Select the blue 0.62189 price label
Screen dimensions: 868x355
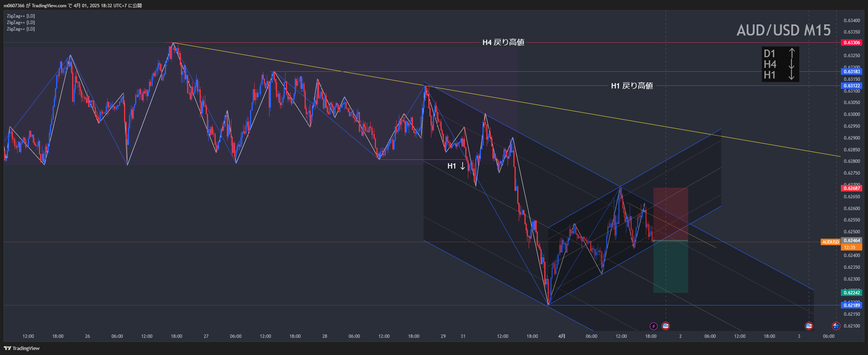852,305
